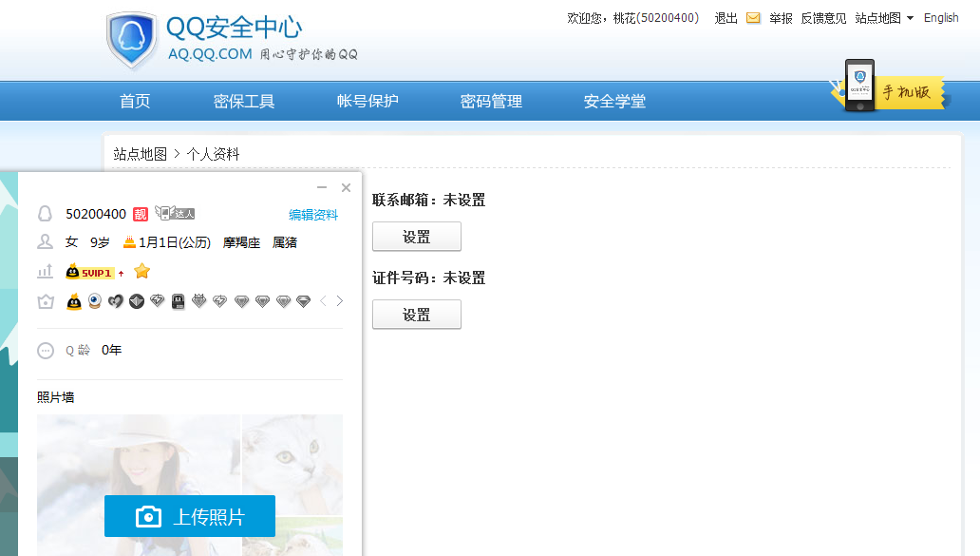Open the 密码管理 menu
980x556 pixels.
point(491,101)
